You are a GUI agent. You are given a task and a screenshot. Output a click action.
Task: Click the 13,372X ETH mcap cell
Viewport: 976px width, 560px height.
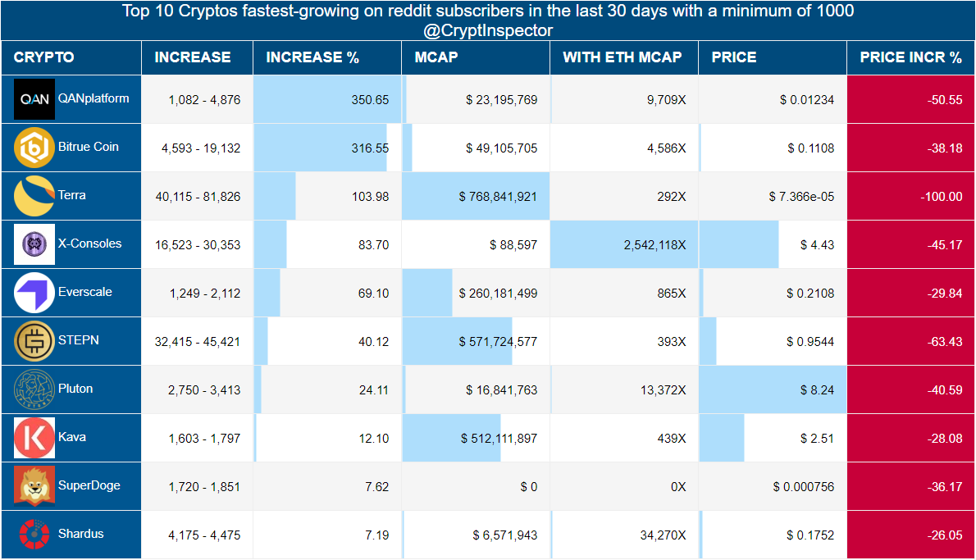pyautogui.click(x=624, y=390)
